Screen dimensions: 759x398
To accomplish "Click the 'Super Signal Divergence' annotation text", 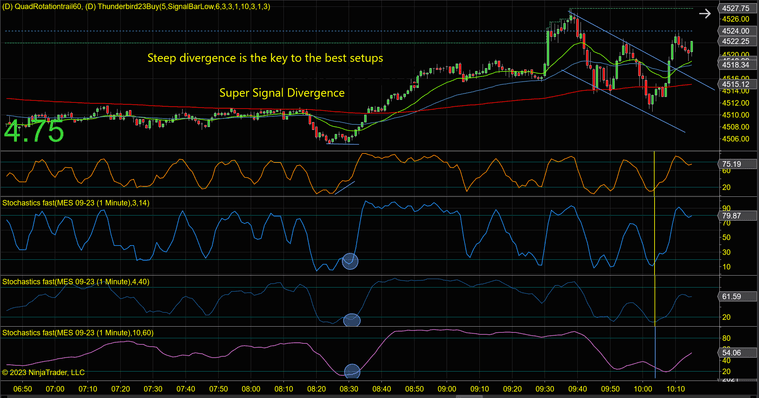I will click(x=282, y=93).
